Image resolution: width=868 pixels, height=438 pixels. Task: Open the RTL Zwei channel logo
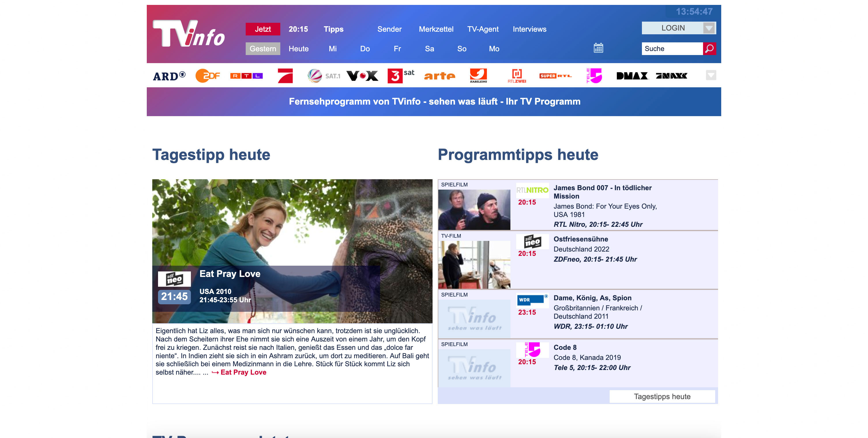click(x=517, y=76)
